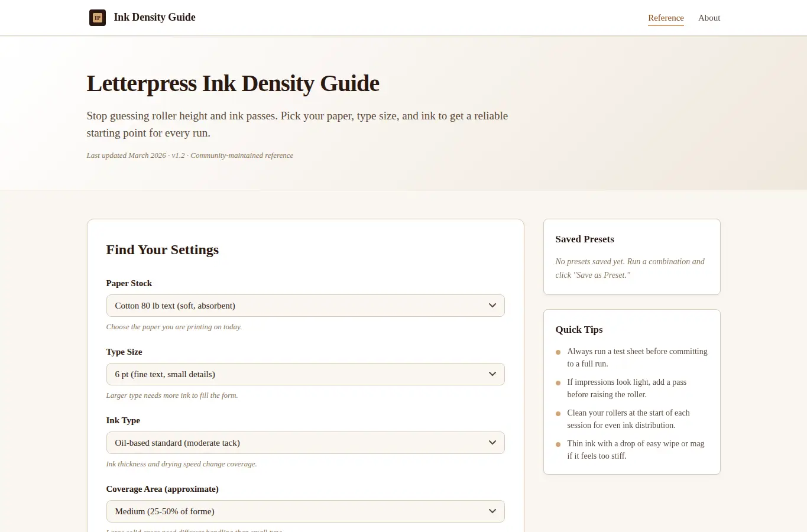The height and width of the screenshot is (532, 807).
Task: Click the Ink Density Guide site title
Action: [x=154, y=17]
